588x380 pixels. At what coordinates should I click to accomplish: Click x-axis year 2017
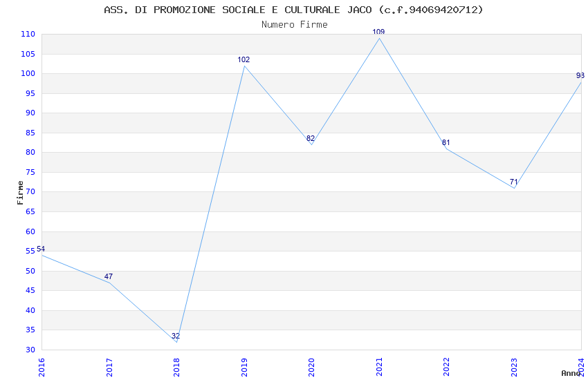[x=109, y=368]
